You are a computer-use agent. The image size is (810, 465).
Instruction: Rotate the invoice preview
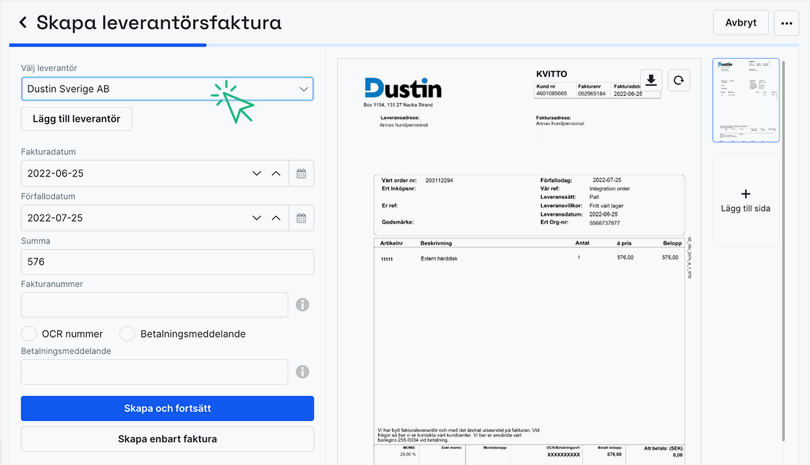[679, 81]
